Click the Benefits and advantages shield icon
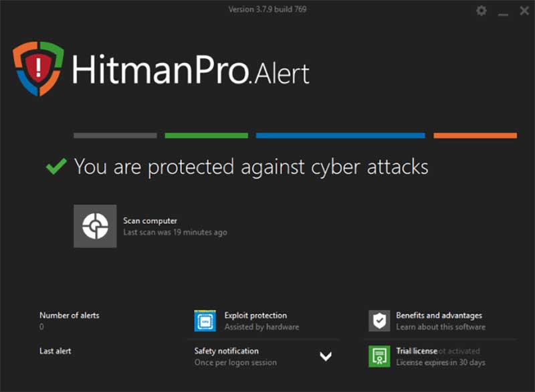 click(x=379, y=321)
